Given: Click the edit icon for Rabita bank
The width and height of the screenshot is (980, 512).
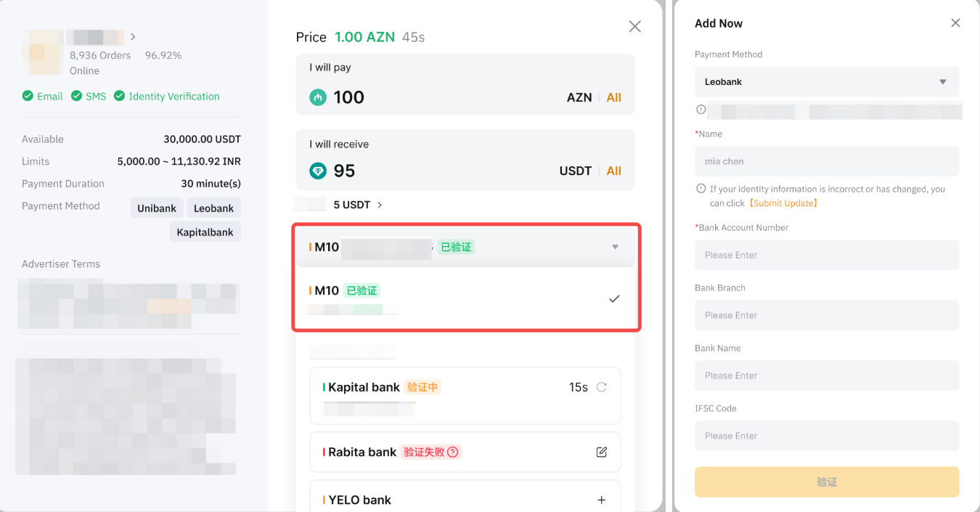Looking at the screenshot, I should [x=601, y=452].
